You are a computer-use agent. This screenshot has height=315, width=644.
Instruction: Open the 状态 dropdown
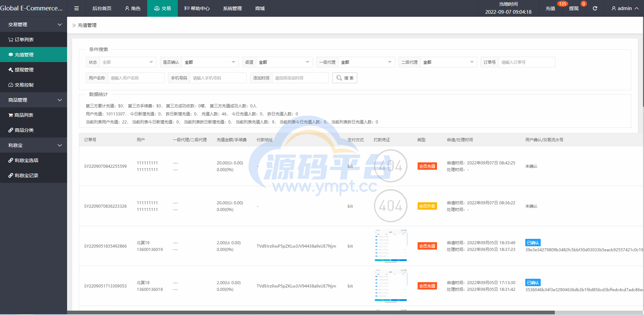pos(128,62)
